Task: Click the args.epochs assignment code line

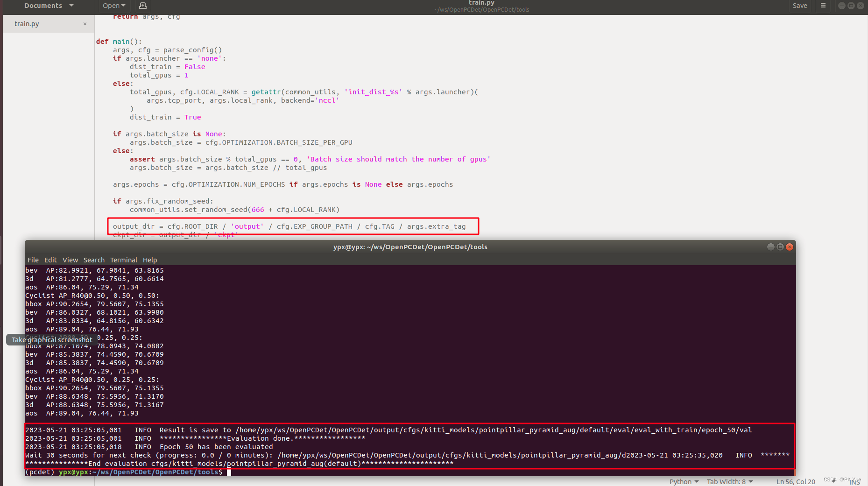Action: (282, 184)
